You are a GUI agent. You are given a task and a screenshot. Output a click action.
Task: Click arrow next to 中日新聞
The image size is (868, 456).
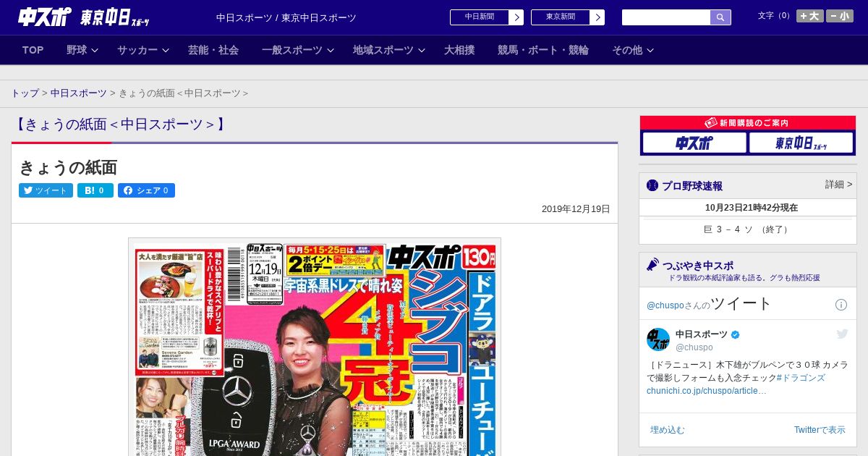[516, 17]
